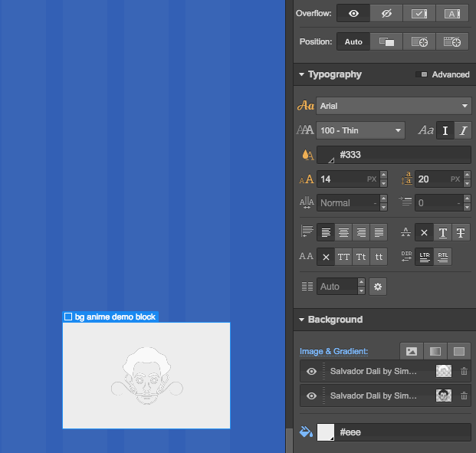
Task: Add a solid color overlay layer
Action: coord(458,351)
